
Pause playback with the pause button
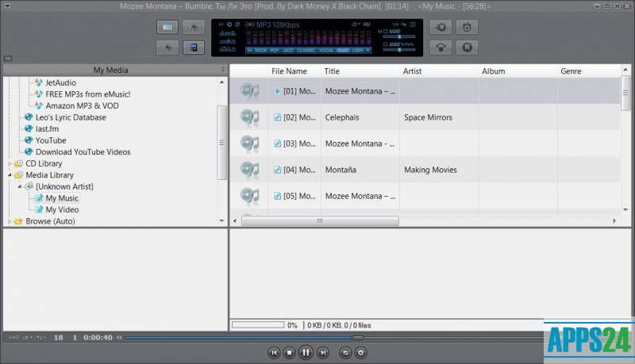[306, 352]
